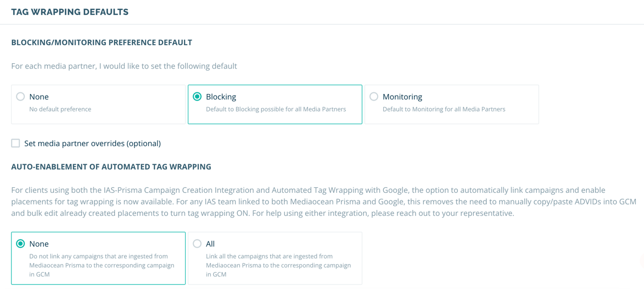Click the 'Set media partner overrides (optional)' label
This screenshot has width=644, height=289.
(x=92, y=143)
